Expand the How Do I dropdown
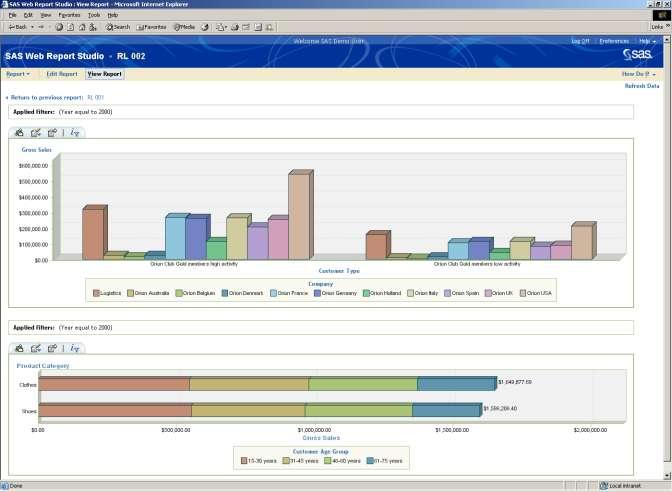 coord(639,74)
